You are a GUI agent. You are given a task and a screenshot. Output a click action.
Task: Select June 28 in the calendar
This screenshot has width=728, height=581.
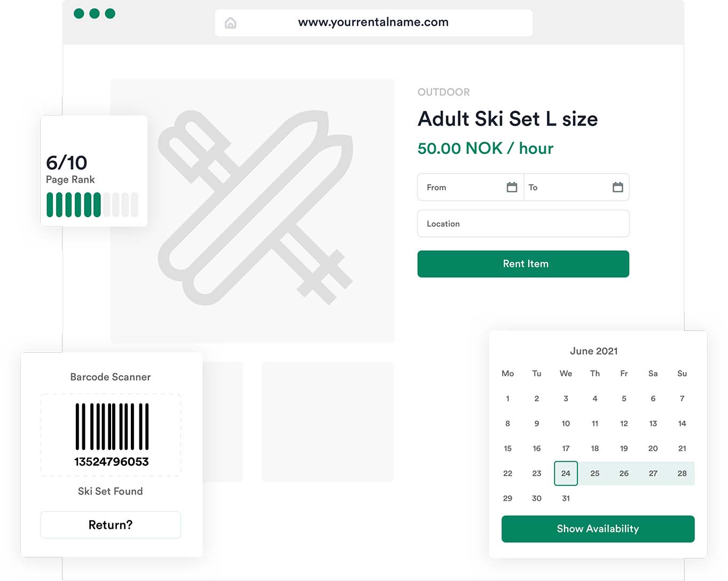click(682, 473)
